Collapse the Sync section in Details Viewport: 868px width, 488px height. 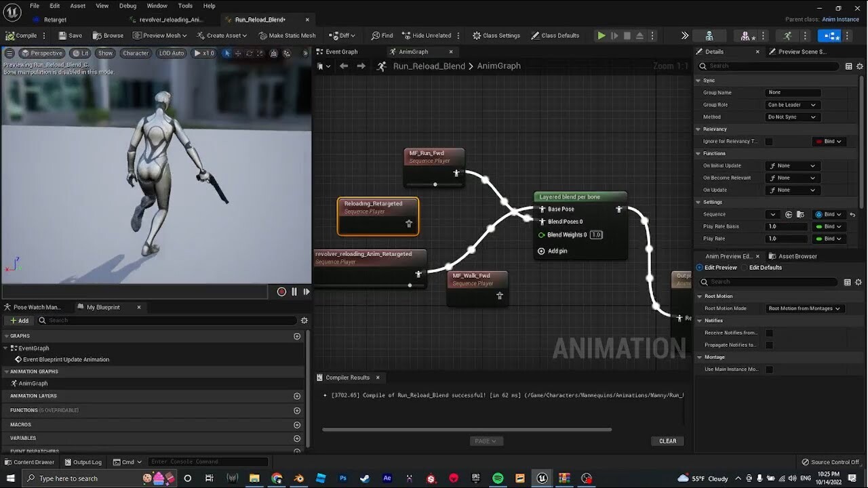coord(698,80)
